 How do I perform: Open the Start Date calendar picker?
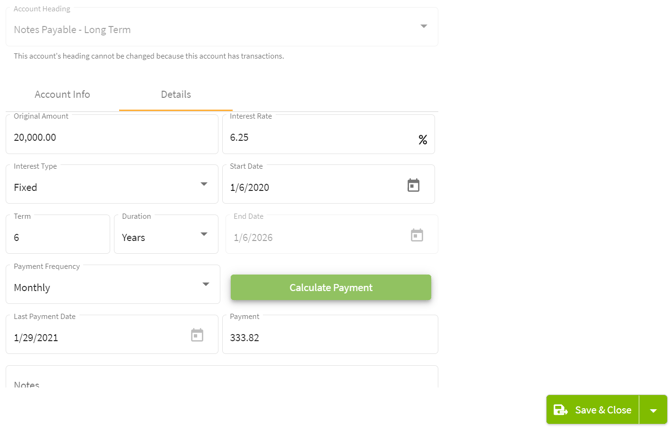pos(413,185)
